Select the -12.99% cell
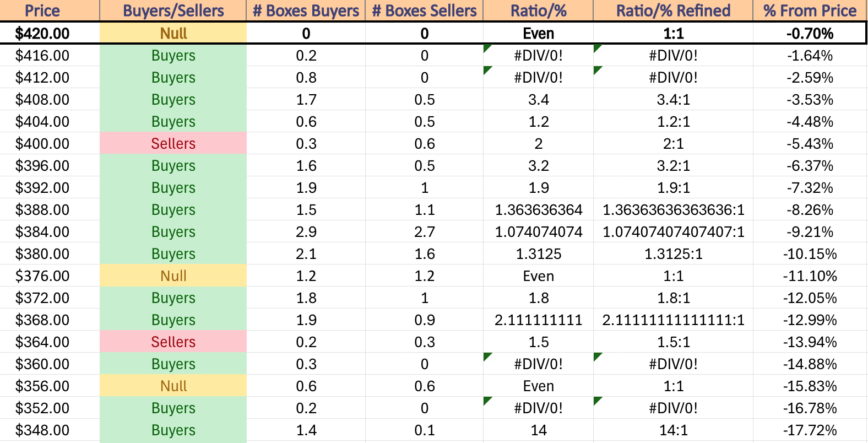 coord(810,320)
